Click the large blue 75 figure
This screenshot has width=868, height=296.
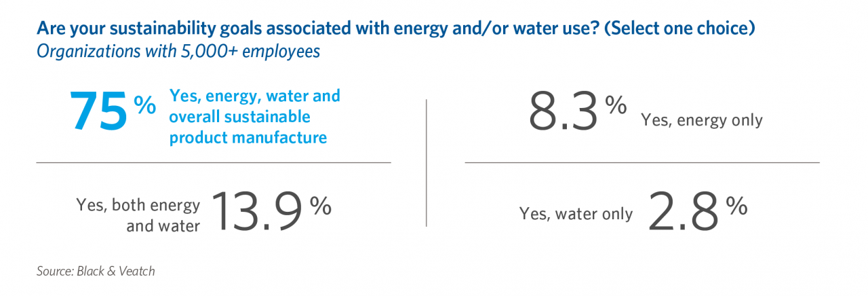point(98,112)
